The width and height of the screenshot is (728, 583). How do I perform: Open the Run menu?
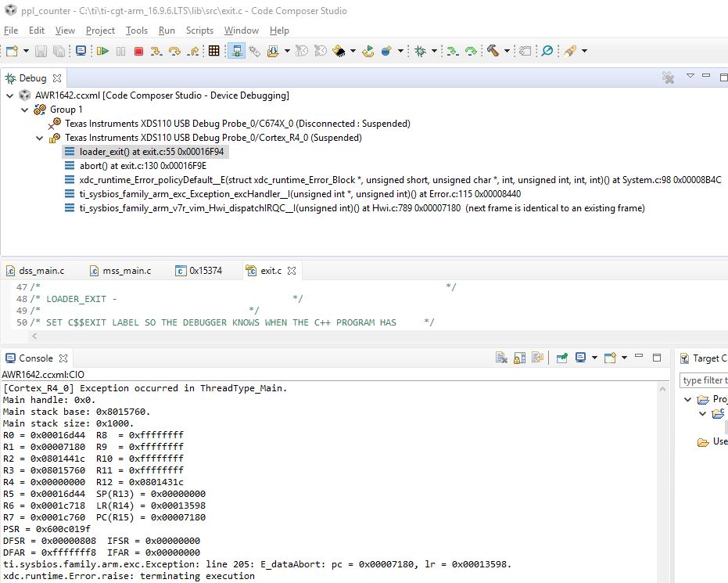point(167,31)
